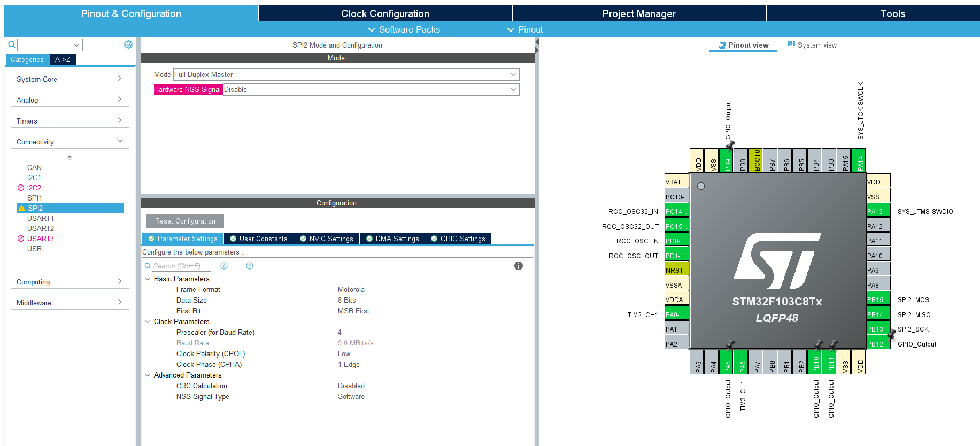Select the PB8 pin on the chip

click(741, 160)
